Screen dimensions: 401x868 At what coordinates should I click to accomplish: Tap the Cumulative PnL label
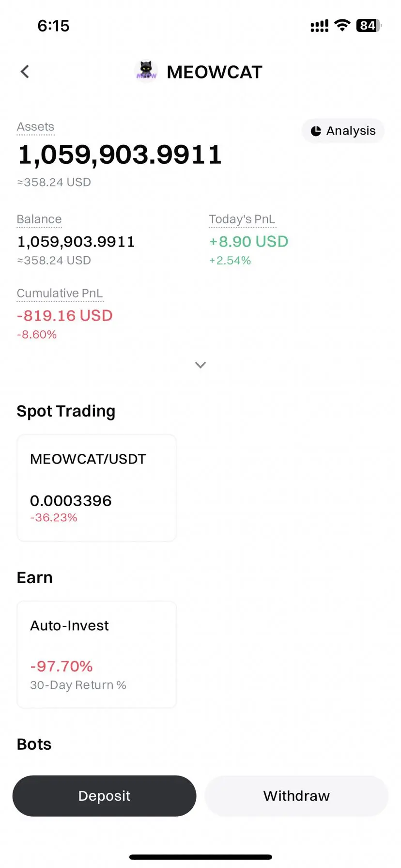[x=60, y=294]
